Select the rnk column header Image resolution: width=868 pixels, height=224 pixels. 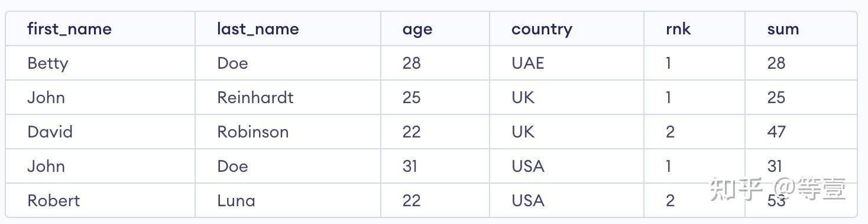point(678,29)
